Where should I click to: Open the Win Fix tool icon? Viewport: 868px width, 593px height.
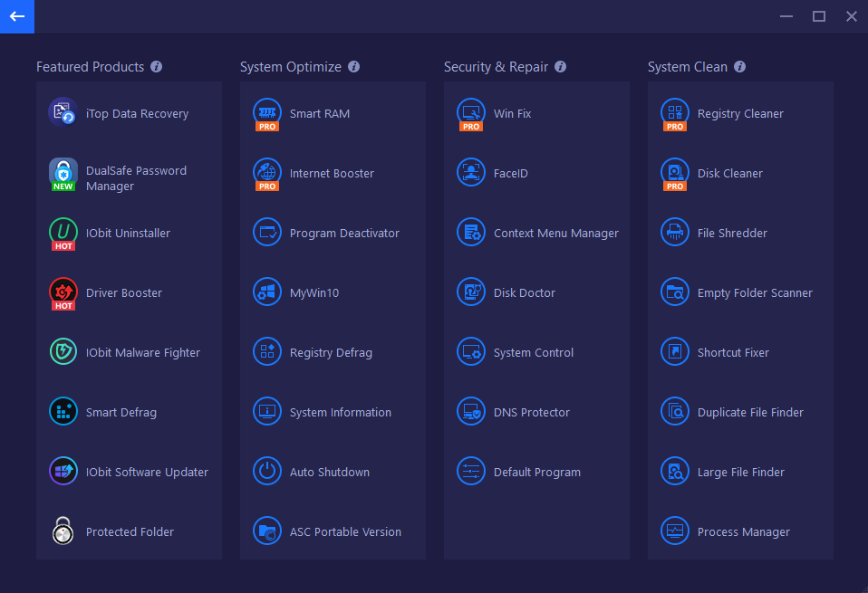point(471,114)
